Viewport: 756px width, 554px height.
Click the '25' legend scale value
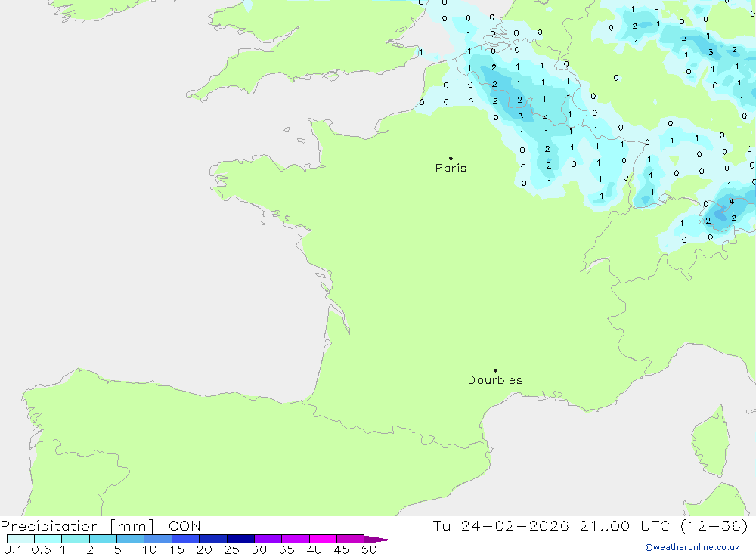coord(231,549)
